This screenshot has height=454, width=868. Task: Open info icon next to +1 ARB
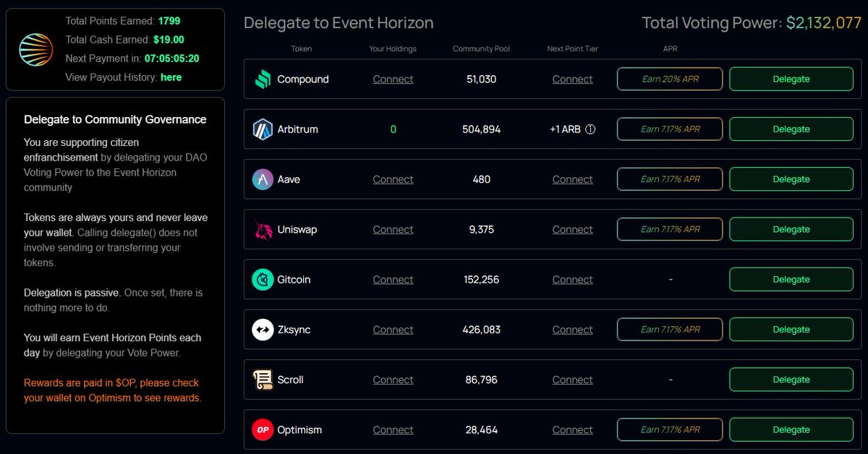(x=590, y=129)
